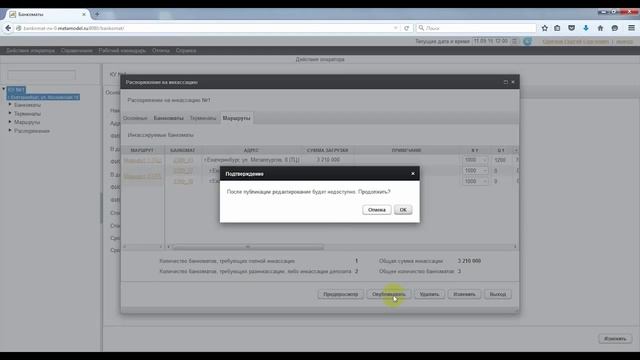640x360 pixels.
Task: Open the first-row 1000 denomination dropdown
Action: (475, 160)
